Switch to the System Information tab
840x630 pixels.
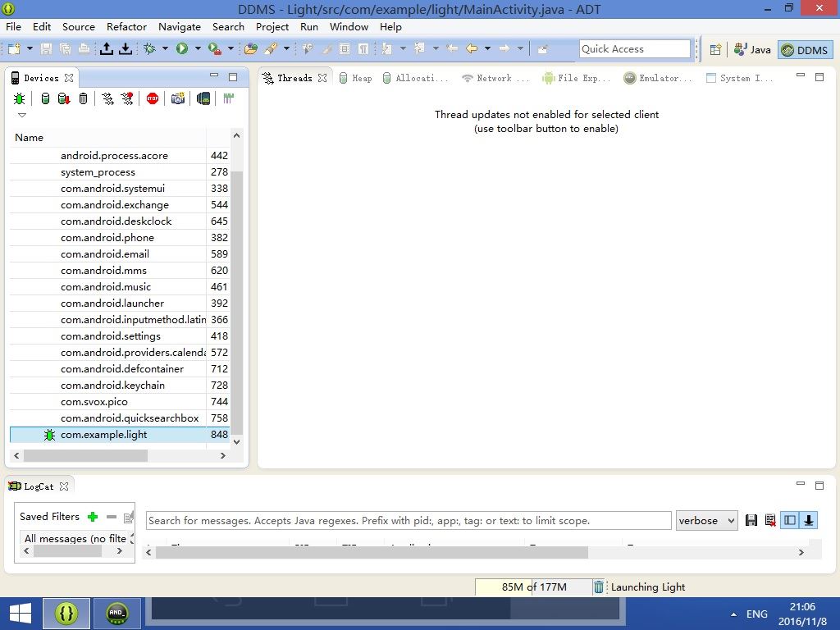[739, 78]
